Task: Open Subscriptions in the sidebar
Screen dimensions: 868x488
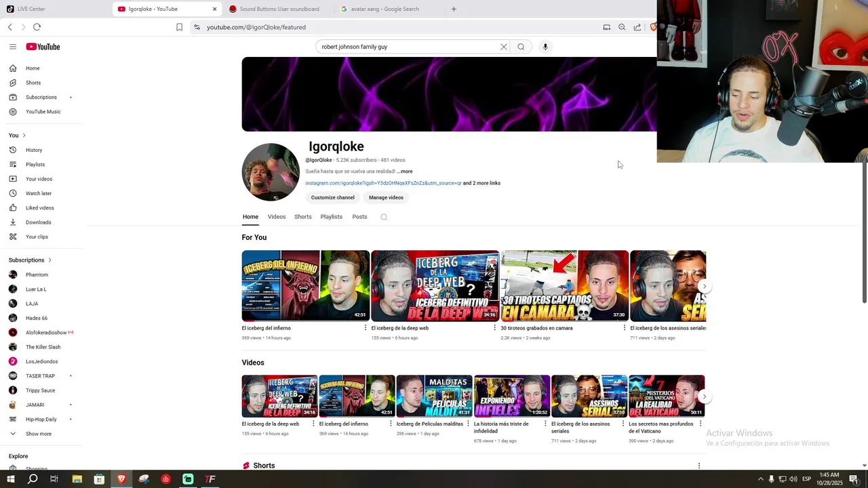Action: [41, 97]
